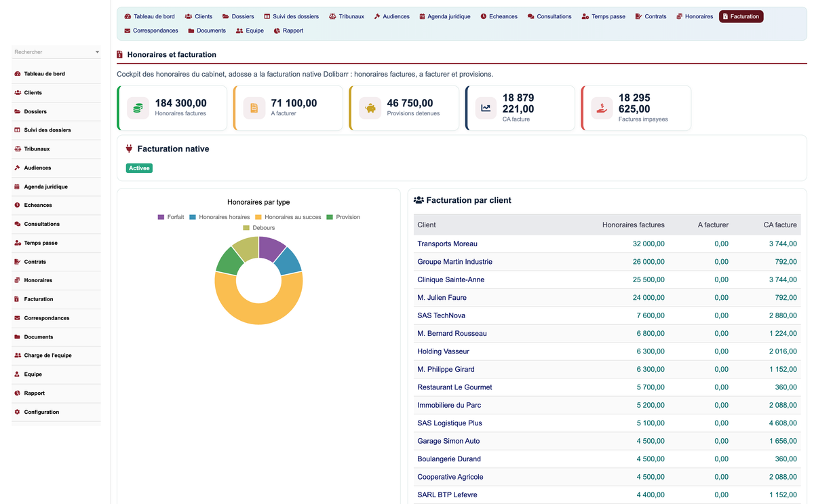
Task: Open the Rapport top tab
Action: point(288,31)
